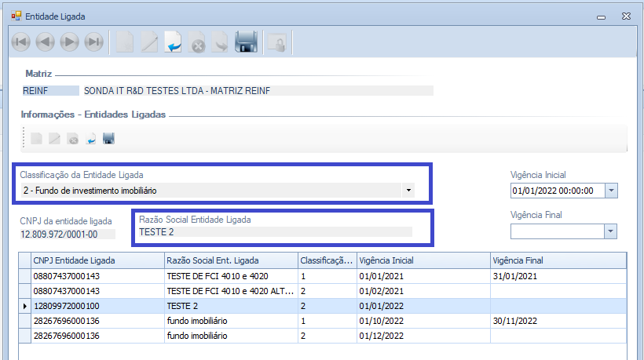Screen dimensions: 644x360
Task: Expand the Vigência Final date dropdown
Action: (610, 231)
